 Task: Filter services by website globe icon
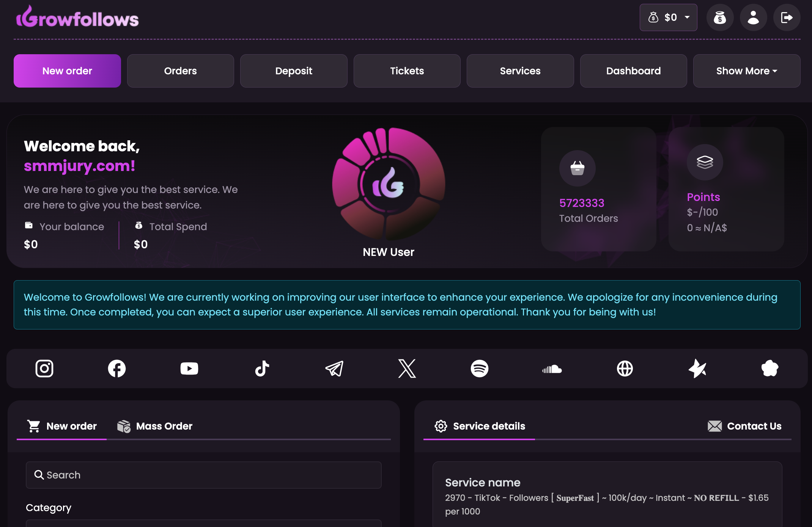625,369
